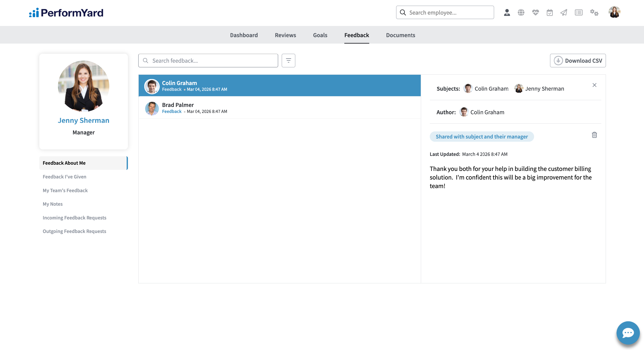Open user avatar menu in header
The image size is (644, 350).
[614, 12]
